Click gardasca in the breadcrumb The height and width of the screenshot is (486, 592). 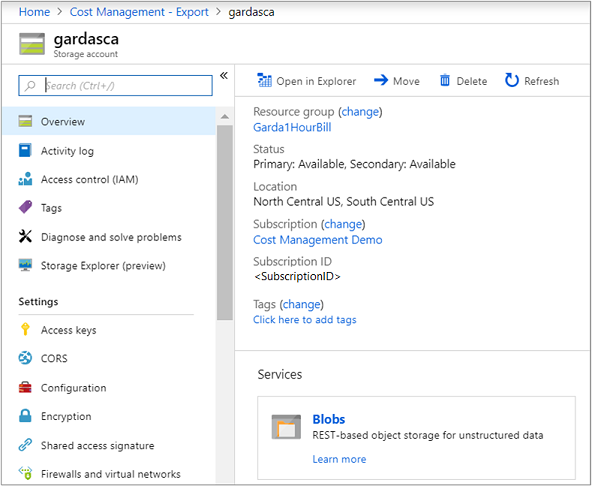click(251, 12)
